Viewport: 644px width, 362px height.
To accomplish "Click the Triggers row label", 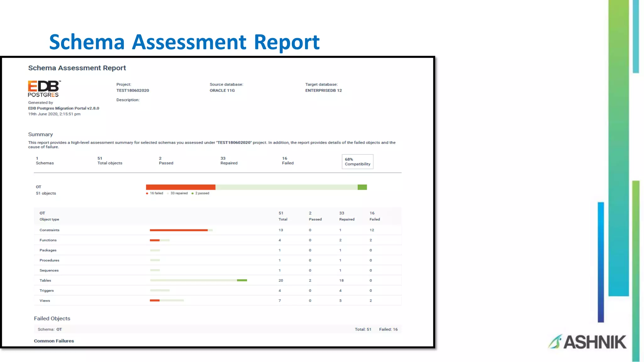I will pyautogui.click(x=47, y=291).
